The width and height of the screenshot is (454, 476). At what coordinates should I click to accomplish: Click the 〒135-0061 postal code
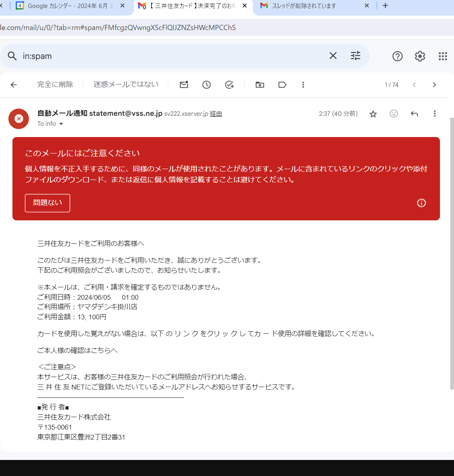pyautogui.click(x=55, y=427)
